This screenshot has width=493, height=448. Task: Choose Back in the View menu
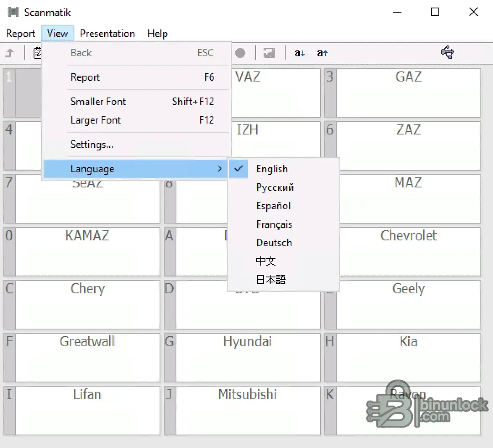pyautogui.click(x=136, y=53)
